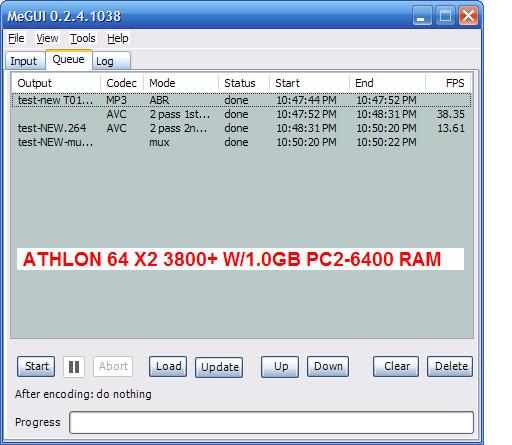Select the test-NEW.264 job row
Viewport: 512px width, 445px height.
pos(241,128)
